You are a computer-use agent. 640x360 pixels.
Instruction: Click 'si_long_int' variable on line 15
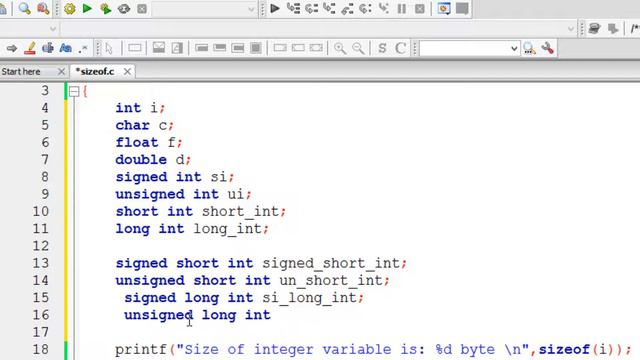pyautogui.click(x=309, y=298)
